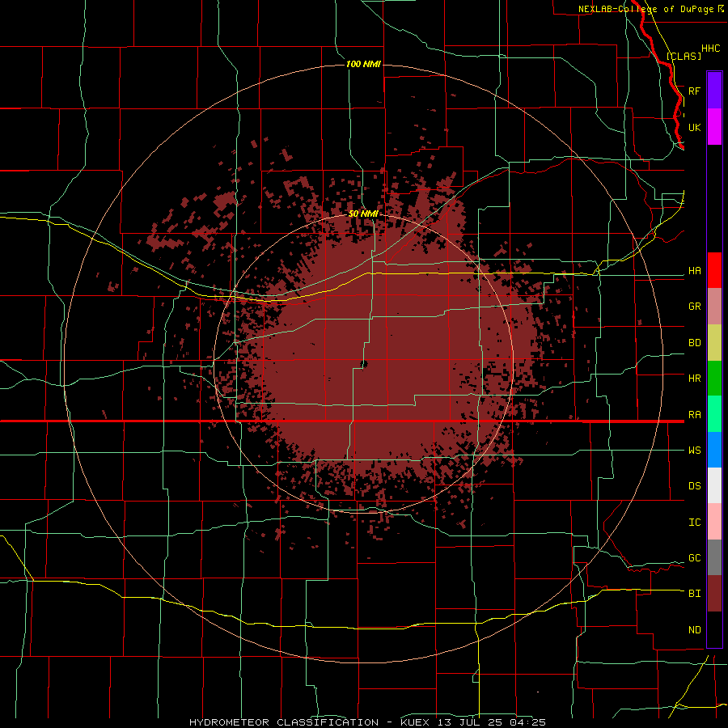Viewport: 728px width, 728px height.
Task: Select the white DS legend swatch
Action: (x=714, y=485)
